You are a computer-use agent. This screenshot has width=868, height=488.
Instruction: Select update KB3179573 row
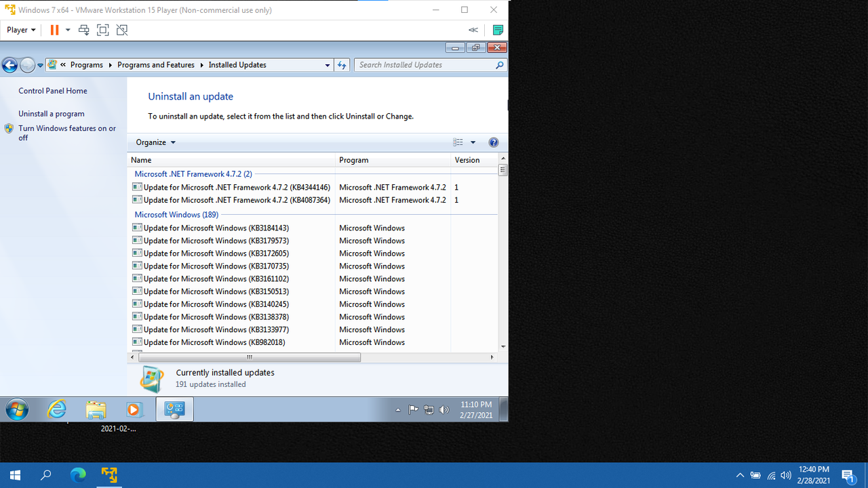[x=313, y=241]
